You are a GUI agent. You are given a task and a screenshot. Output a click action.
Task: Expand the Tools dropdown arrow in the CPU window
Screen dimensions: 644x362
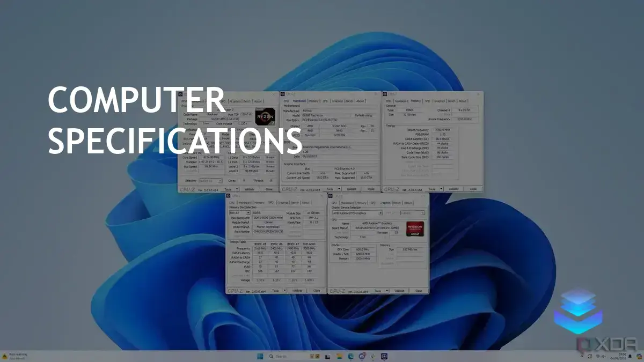pyautogui.click(x=237, y=189)
